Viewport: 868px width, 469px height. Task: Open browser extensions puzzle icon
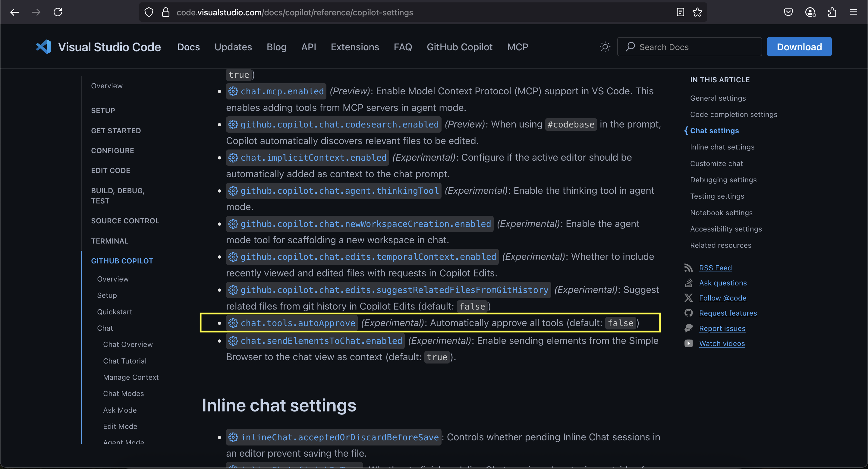[832, 12]
